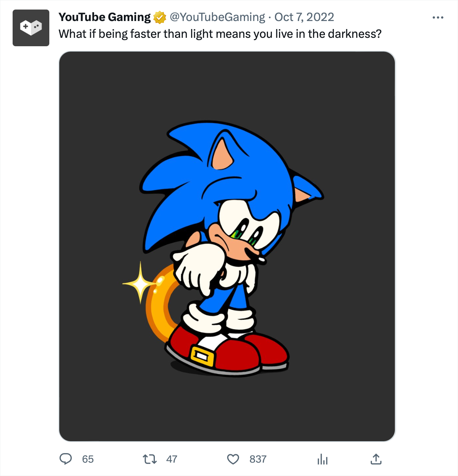Click the 47 retweets count
The width and height of the screenshot is (458, 476).
click(172, 459)
